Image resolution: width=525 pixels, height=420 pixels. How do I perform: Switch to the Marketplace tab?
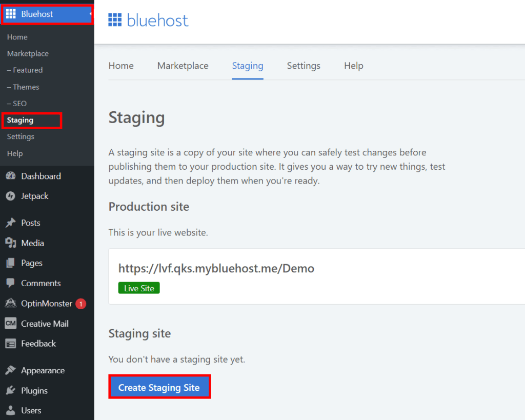tap(183, 66)
